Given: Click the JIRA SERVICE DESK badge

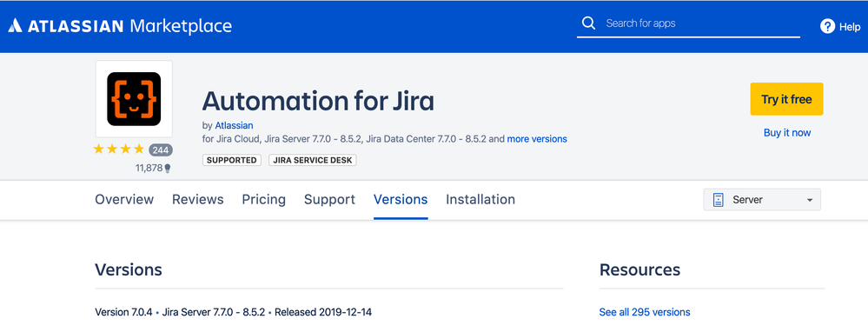Looking at the screenshot, I should (313, 160).
